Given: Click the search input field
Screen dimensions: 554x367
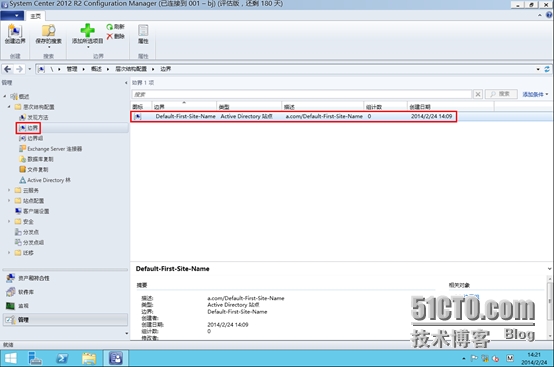Looking at the screenshot, I should pos(302,94).
